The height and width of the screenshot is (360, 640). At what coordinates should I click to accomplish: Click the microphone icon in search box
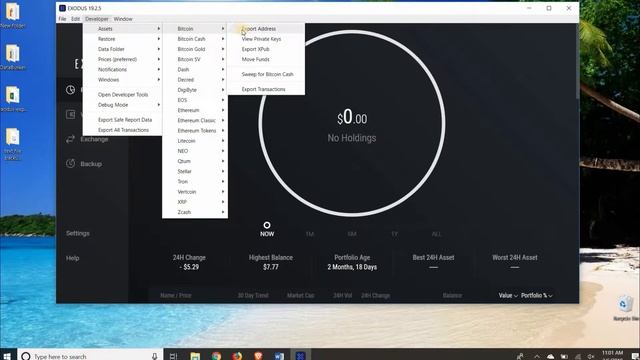[155, 356]
